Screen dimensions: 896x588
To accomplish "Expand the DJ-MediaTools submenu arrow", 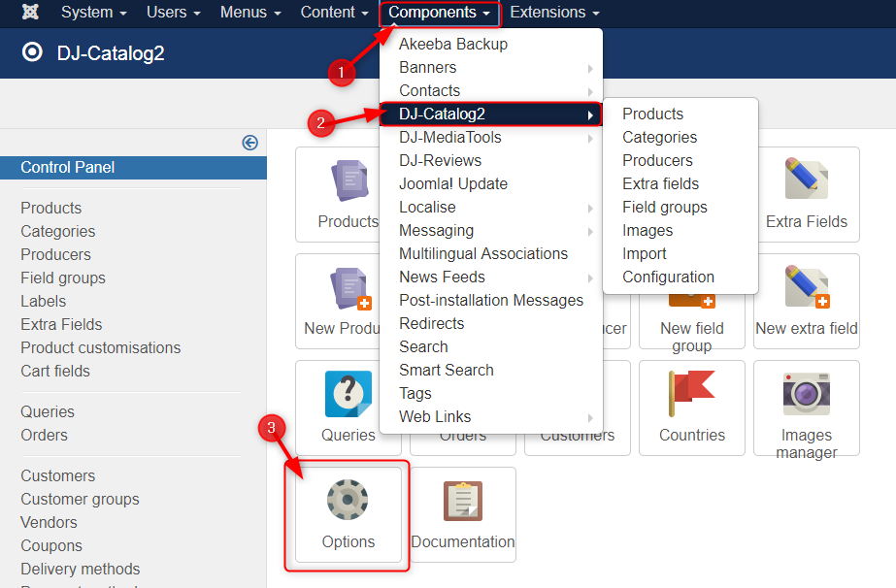I will 590,139.
